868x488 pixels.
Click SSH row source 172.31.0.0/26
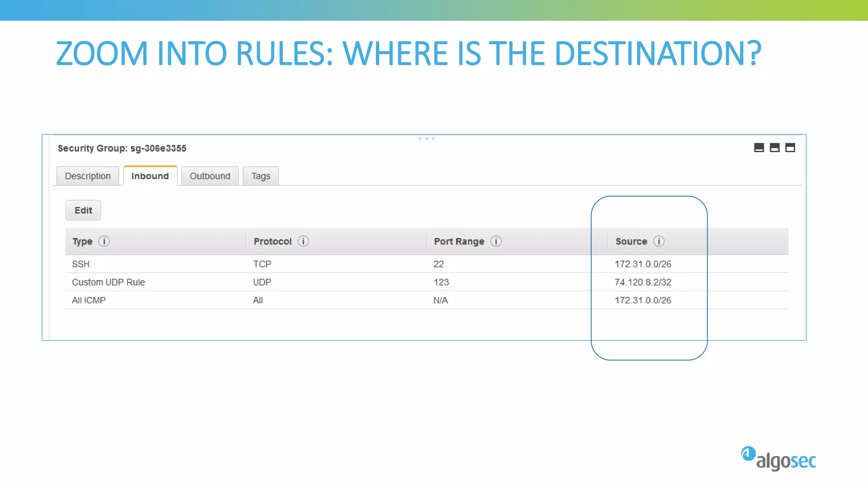[x=643, y=264]
